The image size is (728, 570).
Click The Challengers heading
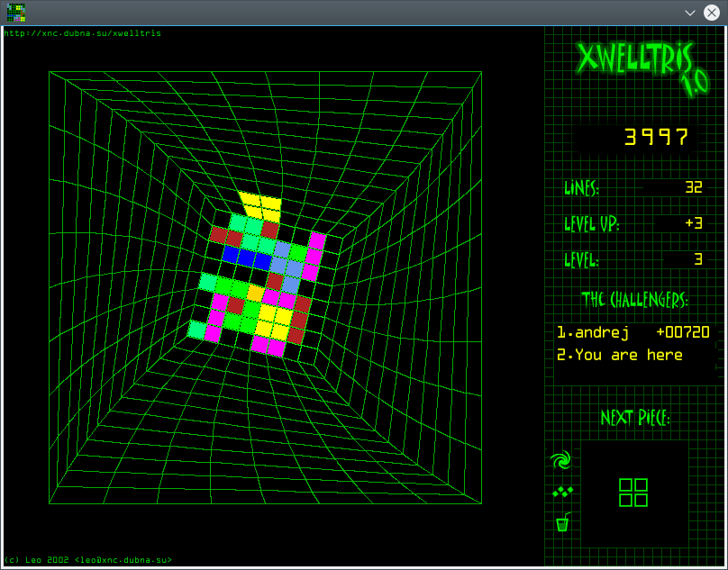coord(634,299)
